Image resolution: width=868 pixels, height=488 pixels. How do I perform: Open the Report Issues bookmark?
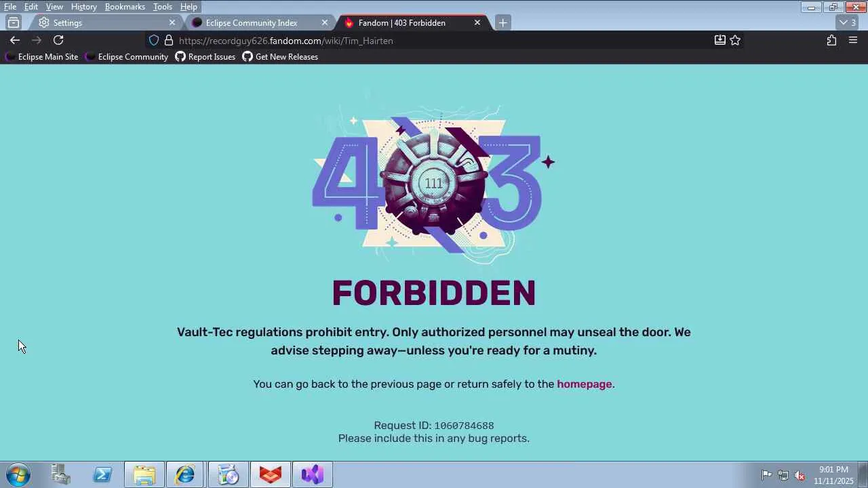pos(205,57)
